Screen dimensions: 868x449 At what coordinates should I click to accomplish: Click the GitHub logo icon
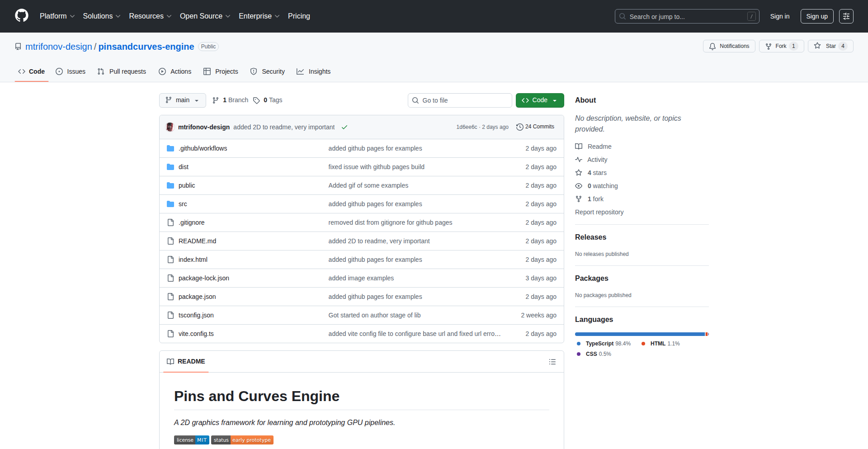tap(21, 16)
